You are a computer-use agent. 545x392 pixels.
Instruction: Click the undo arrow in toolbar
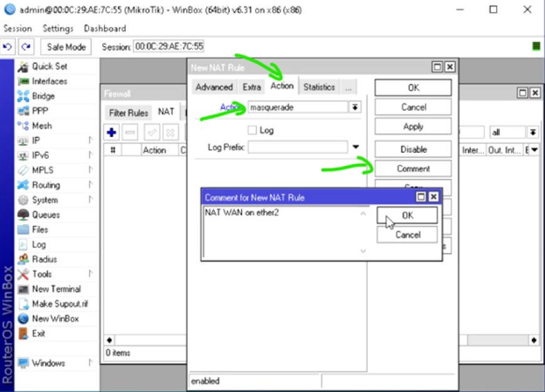8,46
